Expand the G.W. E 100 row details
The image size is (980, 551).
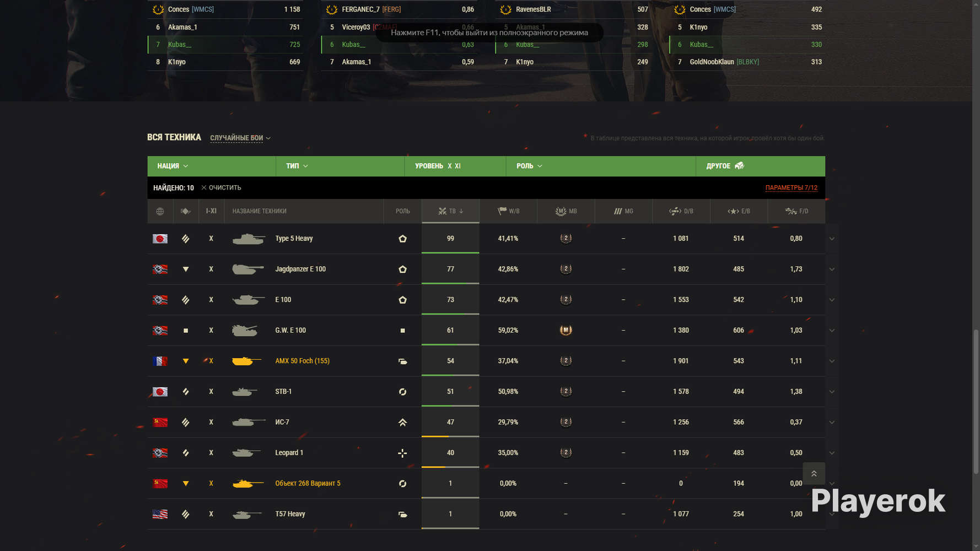coord(832,331)
